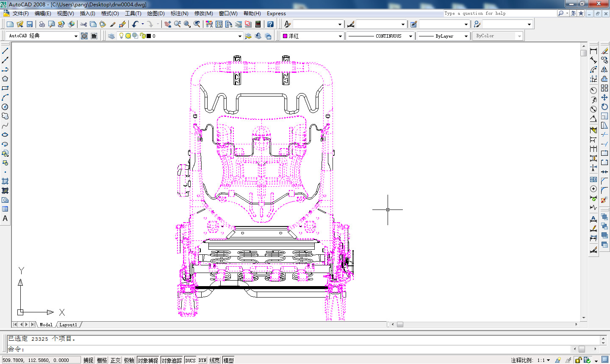This screenshot has height=364, width=610.
Task: Select the Rotate tool
Action: [604, 107]
